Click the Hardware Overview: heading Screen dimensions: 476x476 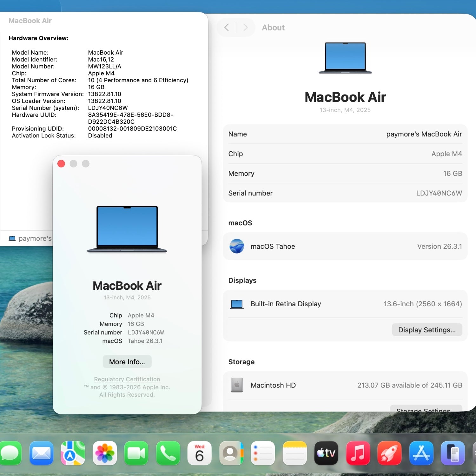[x=38, y=38]
